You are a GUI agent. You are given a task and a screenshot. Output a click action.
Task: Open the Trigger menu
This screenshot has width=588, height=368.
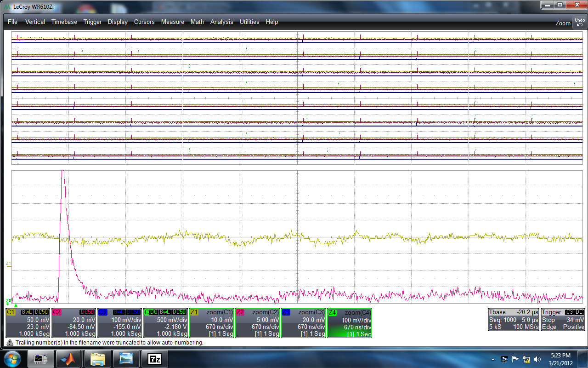92,22
